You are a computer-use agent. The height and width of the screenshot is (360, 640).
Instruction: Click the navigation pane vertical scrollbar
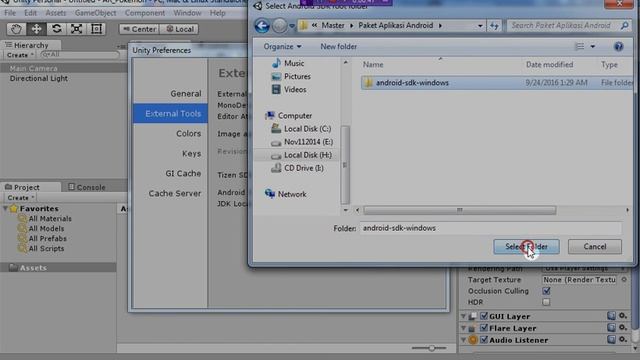click(345, 164)
